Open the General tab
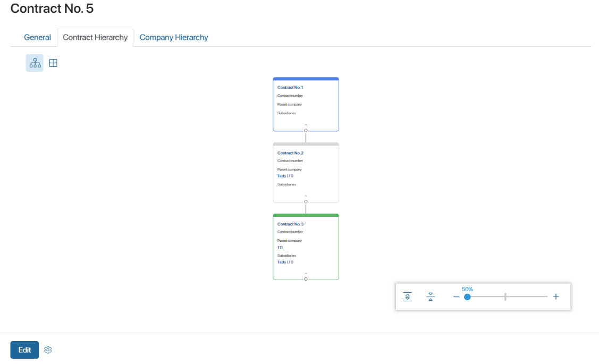This screenshot has height=364, width=599. [x=37, y=37]
